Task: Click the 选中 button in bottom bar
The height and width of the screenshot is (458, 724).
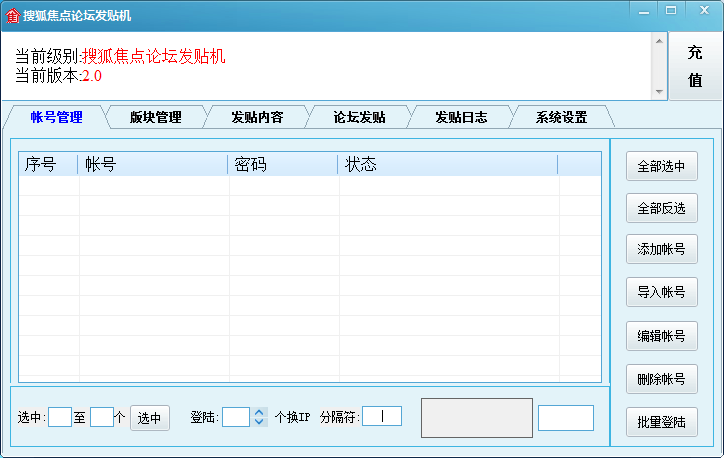Action: click(x=150, y=418)
